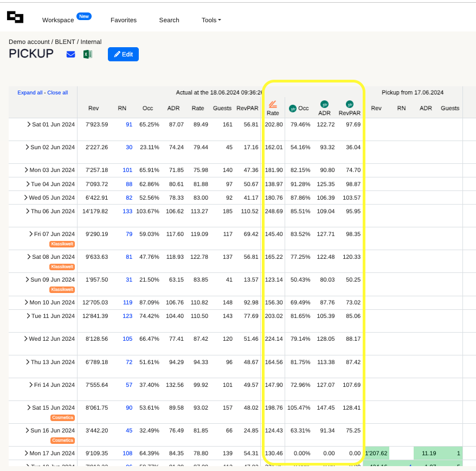
Task: Open RN link 57 for Fri 14 Jun
Action: pyautogui.click(x=129, y=385)
